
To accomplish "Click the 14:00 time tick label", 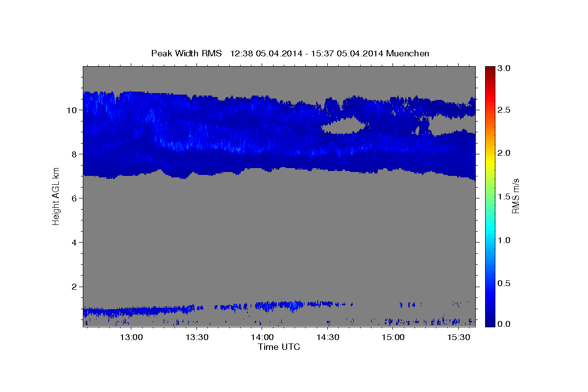I will [x=262, y=338].
